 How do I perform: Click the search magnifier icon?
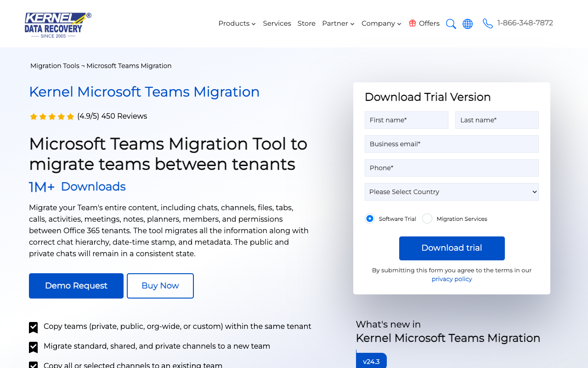click(x=451, y=24)
